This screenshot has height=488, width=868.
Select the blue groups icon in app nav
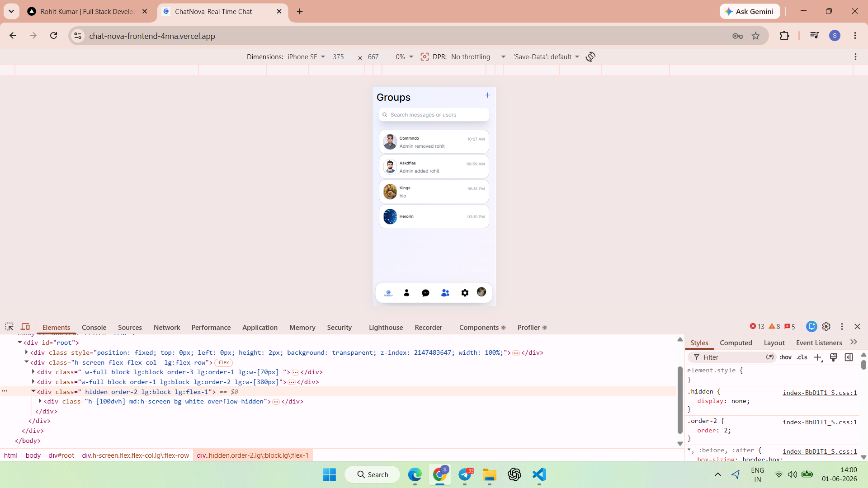point(445,293)
